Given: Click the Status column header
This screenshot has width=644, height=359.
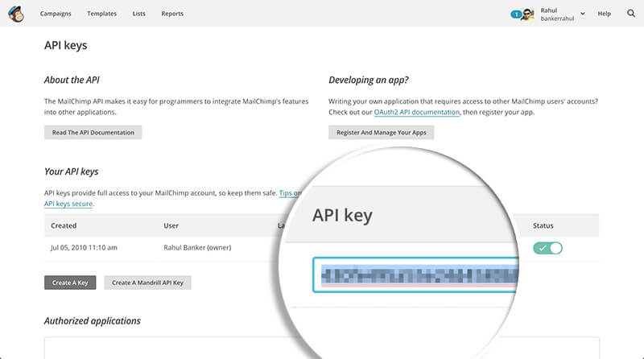Looking at the screenshot, I should 543,225.
